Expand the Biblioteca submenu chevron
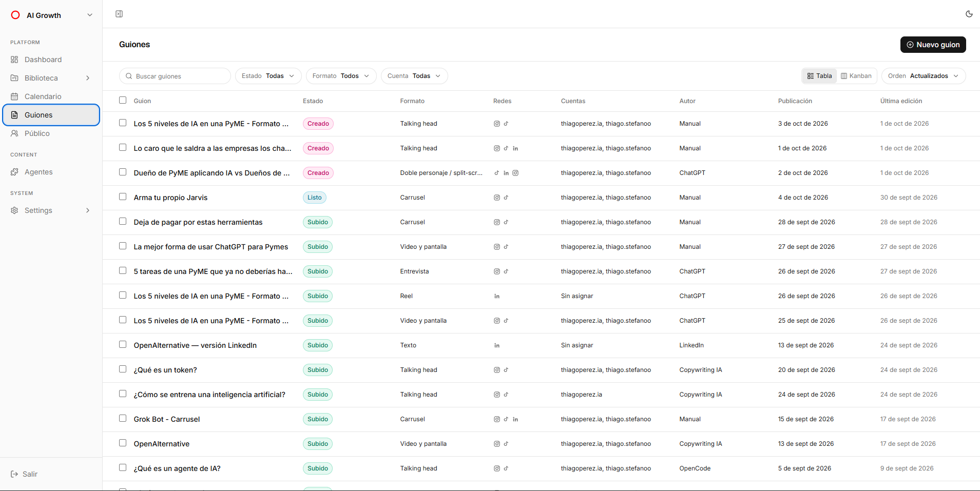Screen dimensions: 980x491 click(88, 78)
